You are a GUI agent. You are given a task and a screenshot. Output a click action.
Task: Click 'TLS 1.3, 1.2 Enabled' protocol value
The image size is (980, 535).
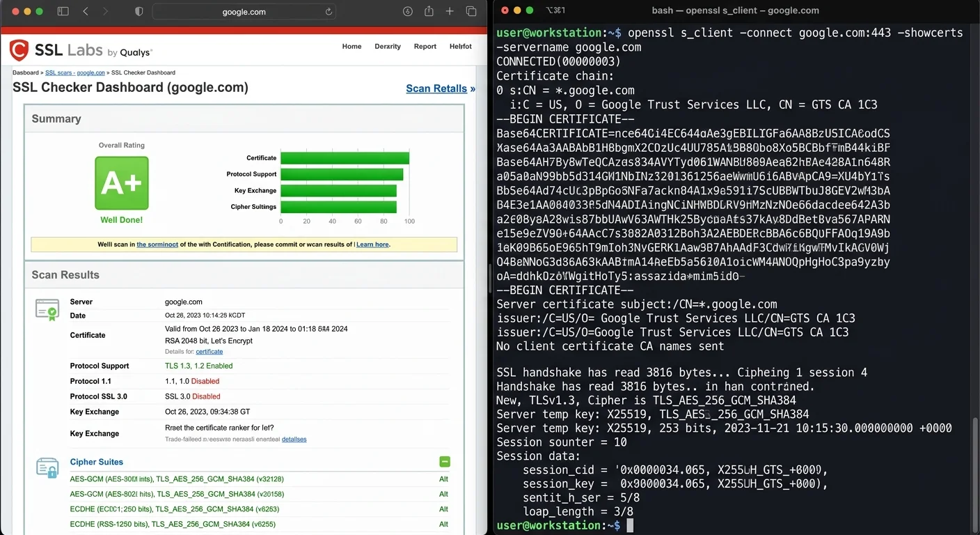[x=199, y=366]
